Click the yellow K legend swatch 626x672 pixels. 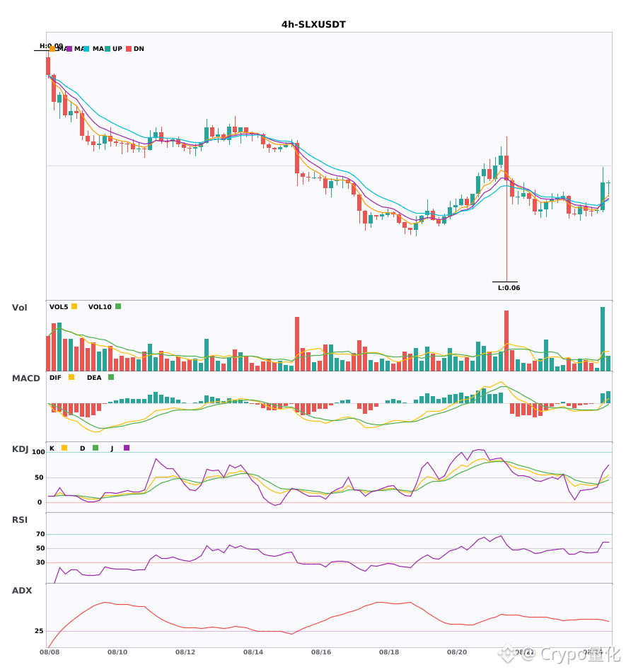(64, 448)
